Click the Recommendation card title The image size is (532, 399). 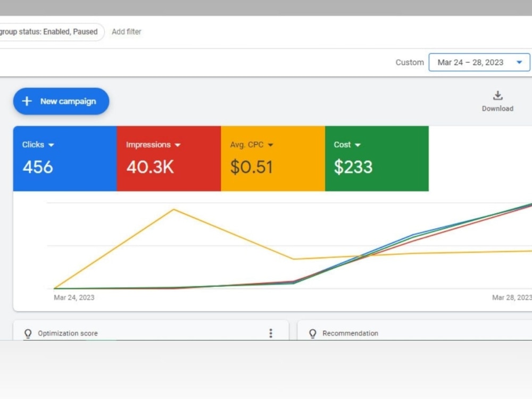point(350,333)
